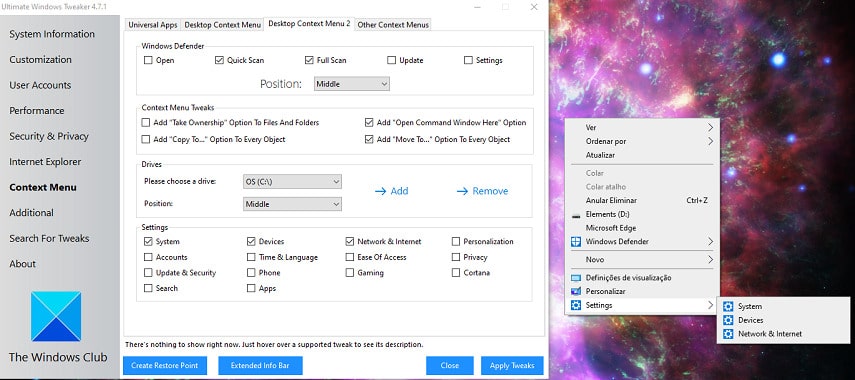855x380 pixels.
Task: Tick the Gaming checkbox
Action: click(350, 273)
